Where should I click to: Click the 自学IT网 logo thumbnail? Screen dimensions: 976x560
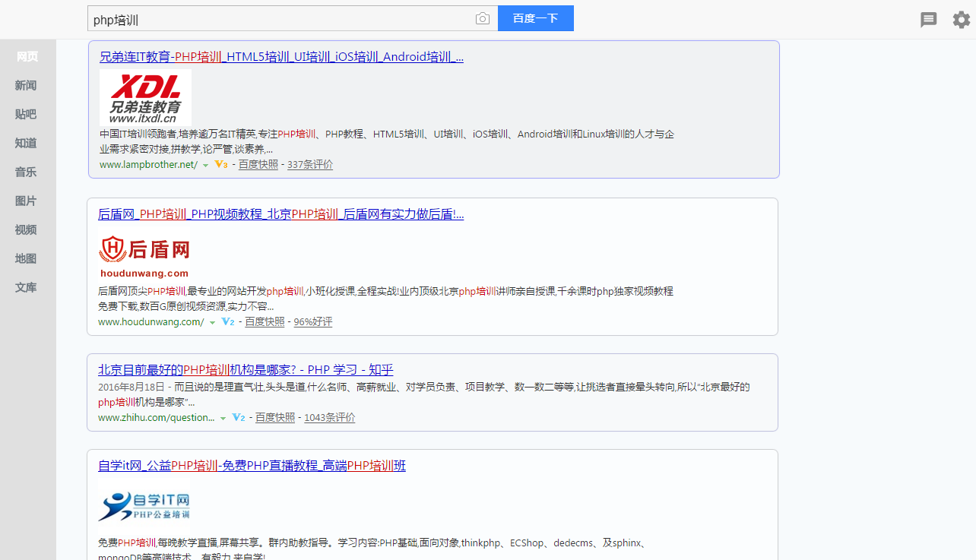pyautogui.click(x=144, y=505)
